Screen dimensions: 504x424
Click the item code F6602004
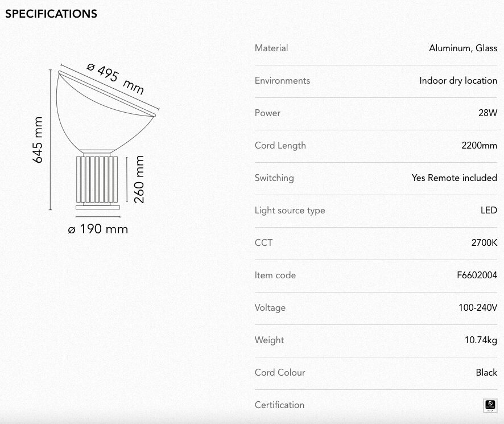pos(477,275)
